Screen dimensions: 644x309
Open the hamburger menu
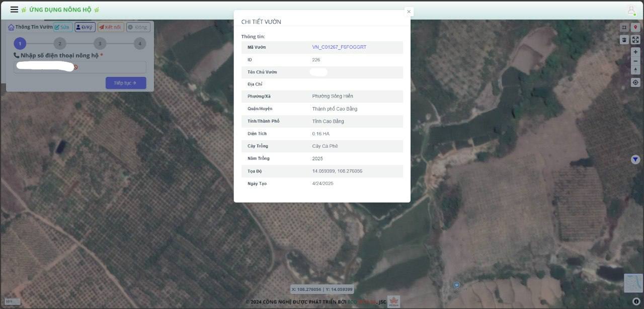point(14,10)
